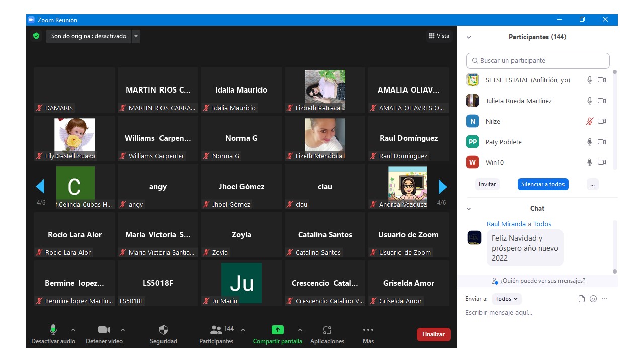Open the Enviar a Todos recipient dropdown

[x=507, y=299]
